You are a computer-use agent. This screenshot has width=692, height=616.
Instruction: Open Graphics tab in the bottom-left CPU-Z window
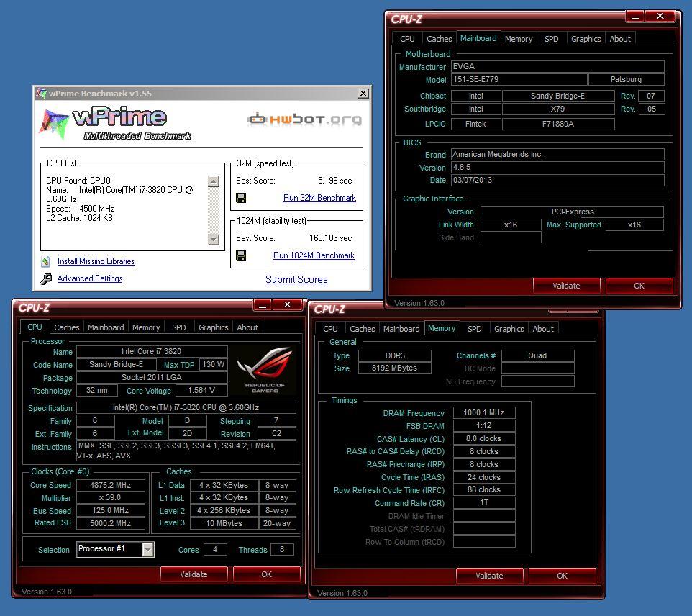(213, 327)
